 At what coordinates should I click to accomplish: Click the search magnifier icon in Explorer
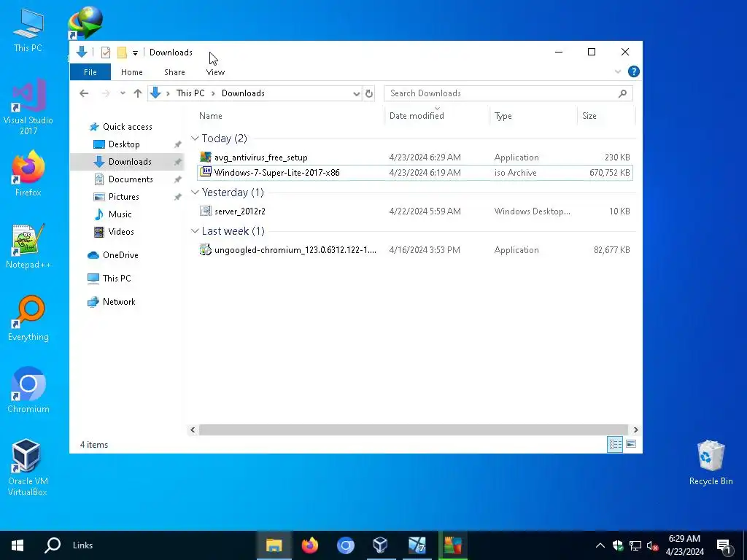click(623, 94)
